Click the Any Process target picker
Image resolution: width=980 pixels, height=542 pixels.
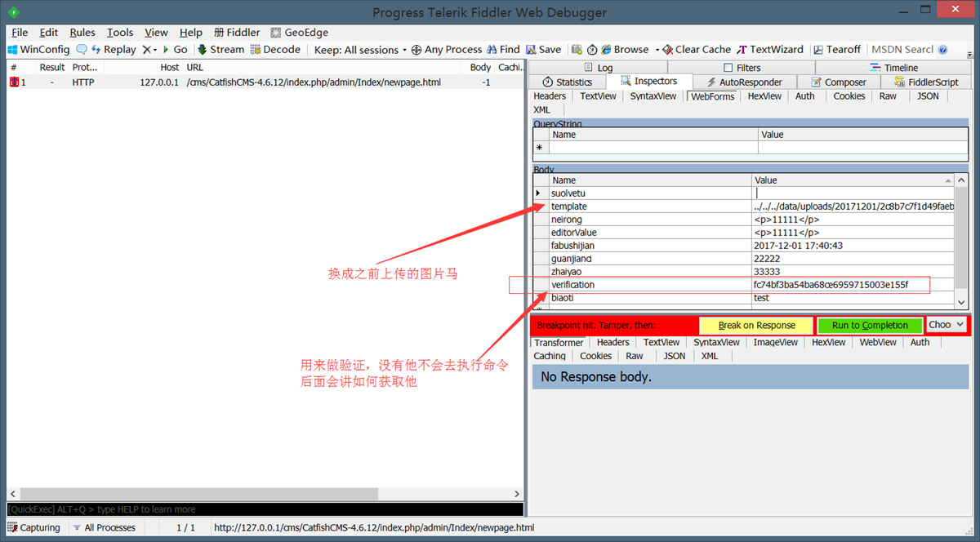[x=447, y=49]
